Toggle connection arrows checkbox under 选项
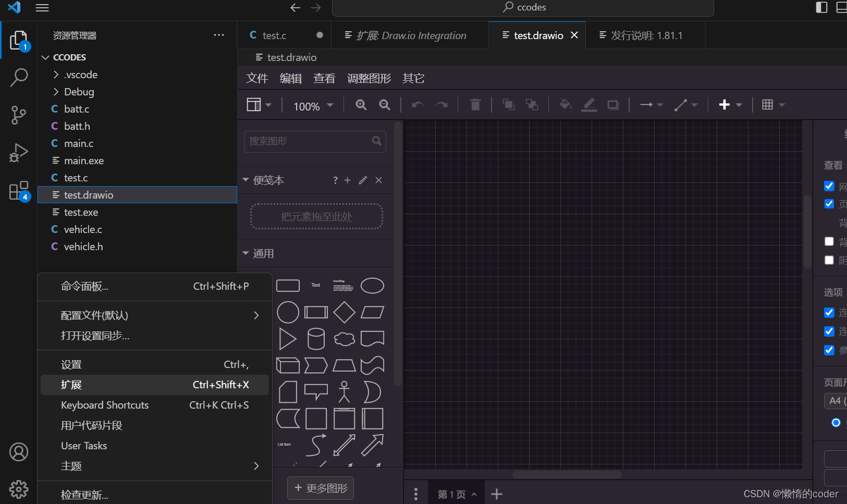Viewport: 847px width, 504px height. click(829, 313)
